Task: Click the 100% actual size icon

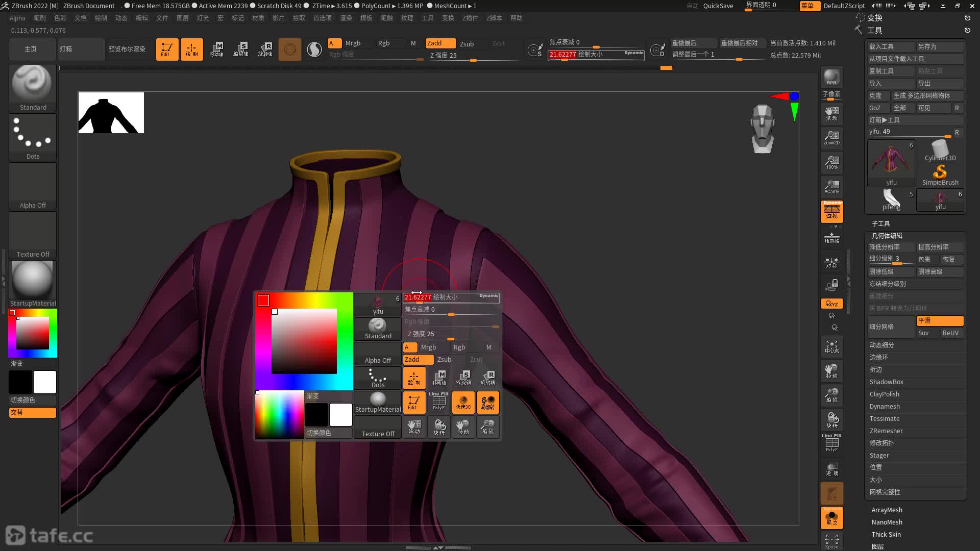Action: 831,162
